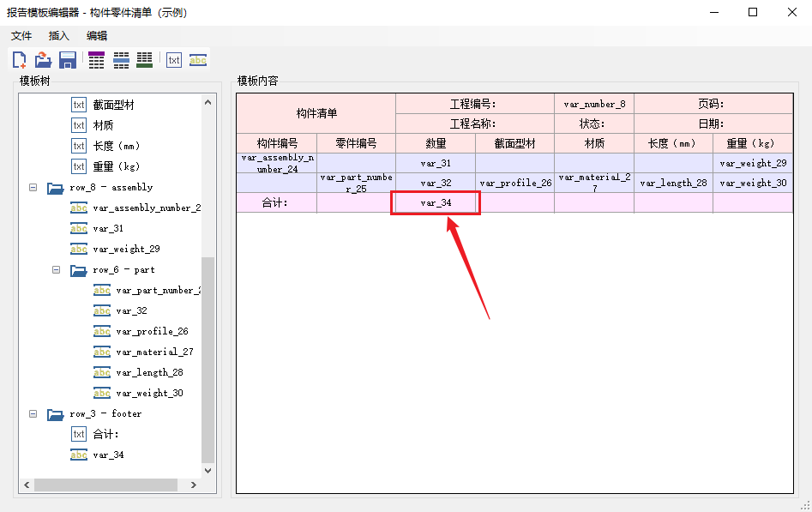Select the row_3 - footer folder
The width and height of the screenshot is (812, 512).
(105, 414)
